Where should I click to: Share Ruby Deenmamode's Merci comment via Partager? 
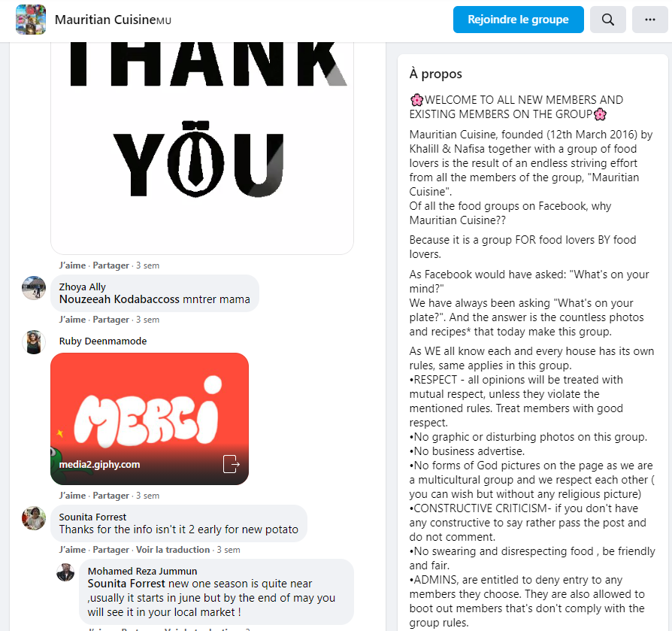(x=110, y=496)
